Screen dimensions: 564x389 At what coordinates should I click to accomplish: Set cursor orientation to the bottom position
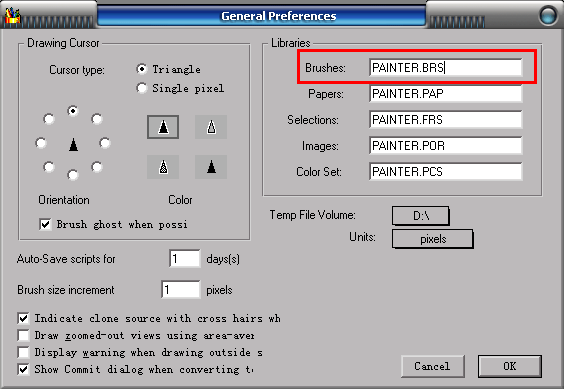point(73,175)
